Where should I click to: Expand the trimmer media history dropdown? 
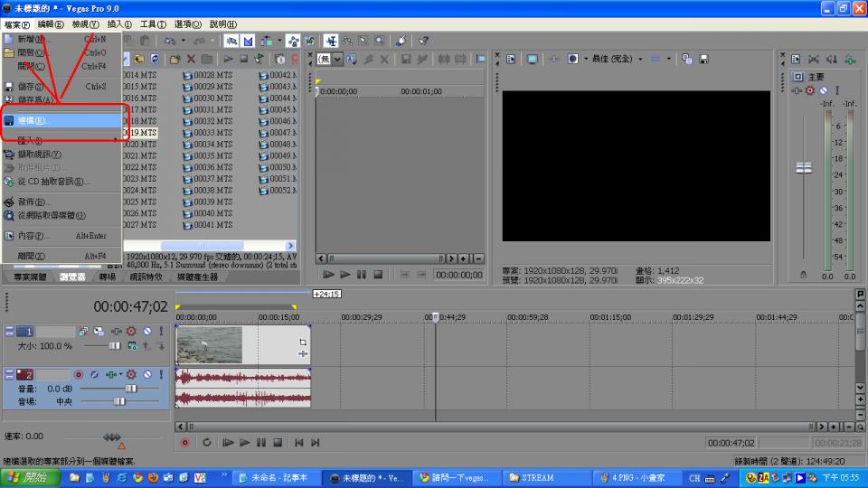(338, 59)
